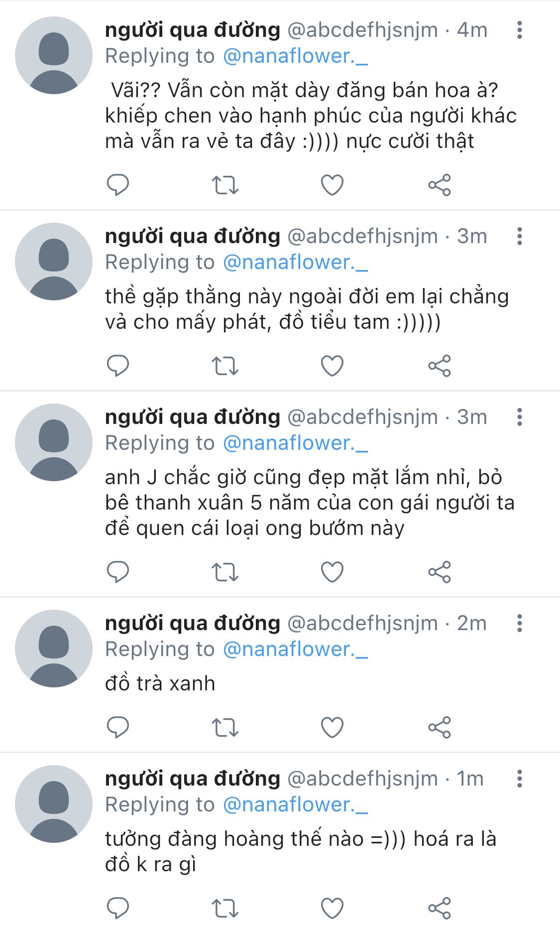Open more options on the 4m tweet

point(519,30)
